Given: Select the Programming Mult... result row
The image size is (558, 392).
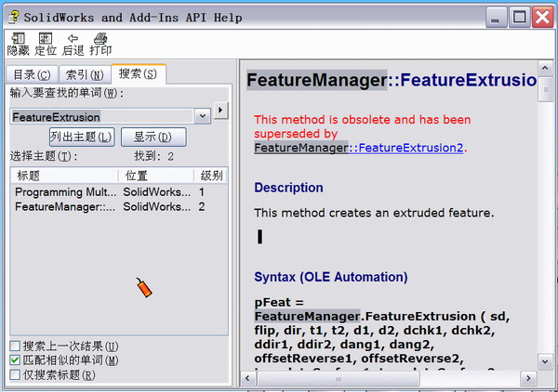Looking at the screenshot, I should click(119, 192).
